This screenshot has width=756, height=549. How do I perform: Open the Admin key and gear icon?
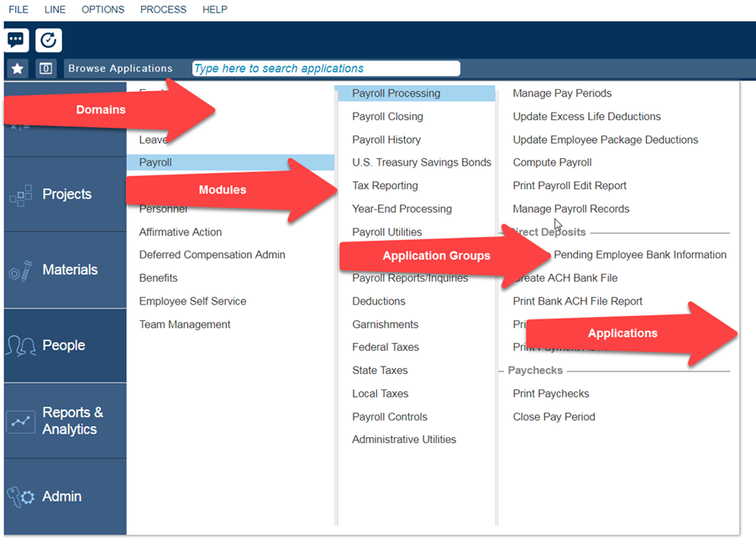(x=21, y=497)
